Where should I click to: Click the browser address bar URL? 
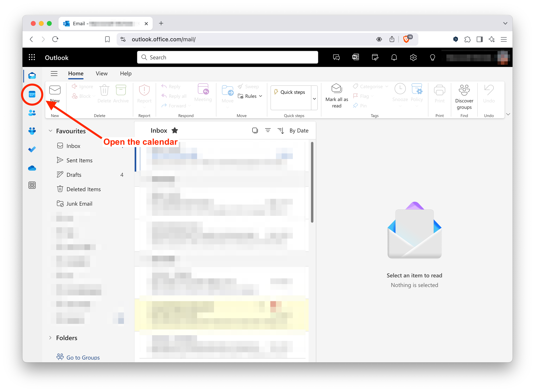point(164,39)
